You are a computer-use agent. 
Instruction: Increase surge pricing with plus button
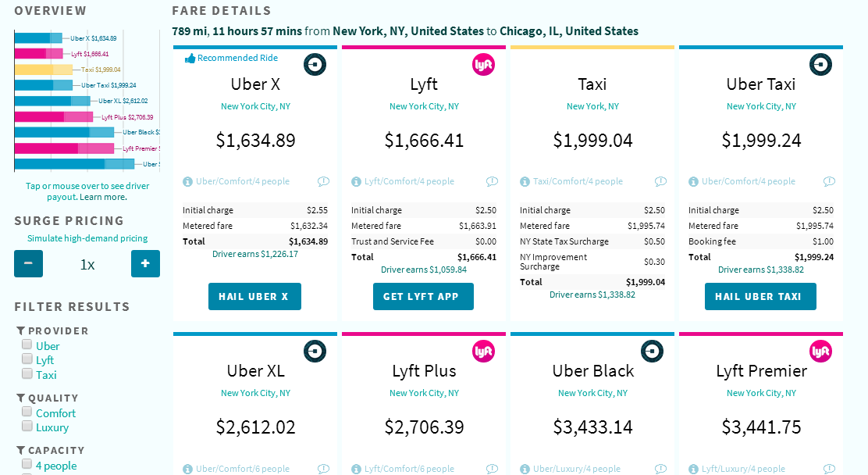click(x=145, y=263)
